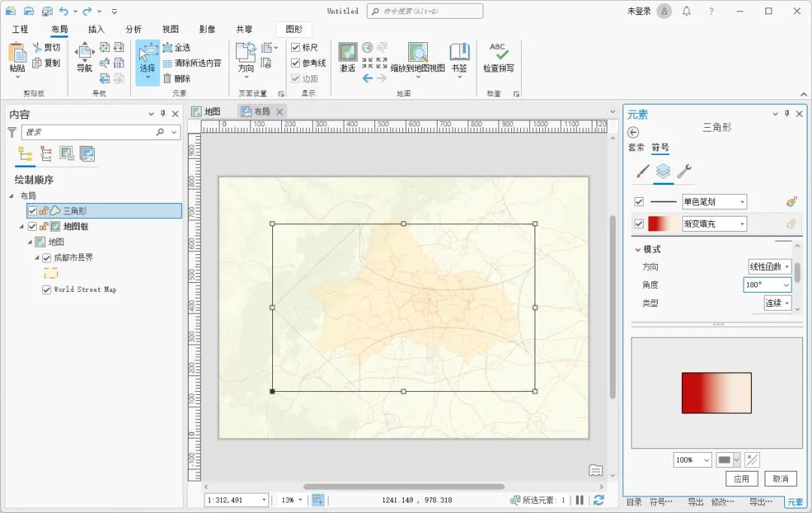Uncheck the 成都市县界 layer
Viewport: 812px width, 513px height.
pyautogui.click(x=47, y=257)
